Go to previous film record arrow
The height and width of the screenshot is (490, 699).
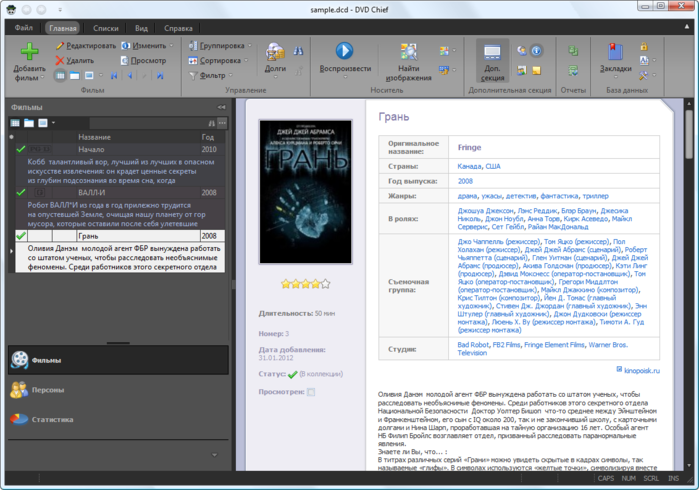click(x=129, y=75)
